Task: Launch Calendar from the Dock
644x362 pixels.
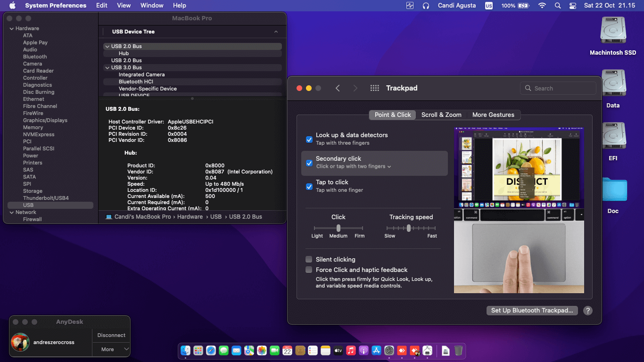Action: coord(287,351)
